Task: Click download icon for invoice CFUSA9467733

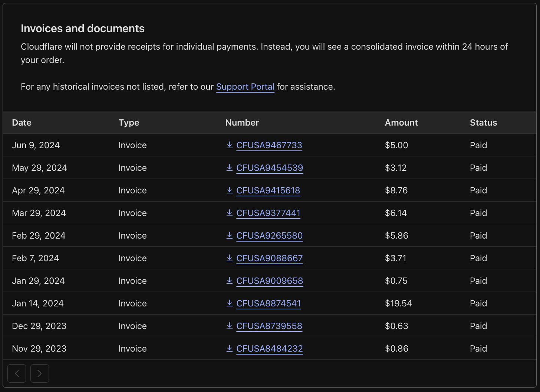Action: 230,145
